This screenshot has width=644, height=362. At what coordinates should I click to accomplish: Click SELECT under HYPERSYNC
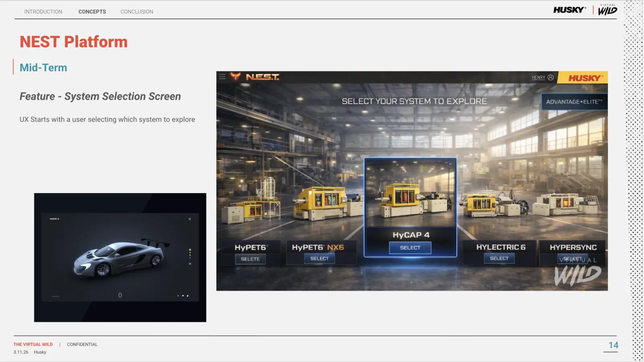pos(572,259)
